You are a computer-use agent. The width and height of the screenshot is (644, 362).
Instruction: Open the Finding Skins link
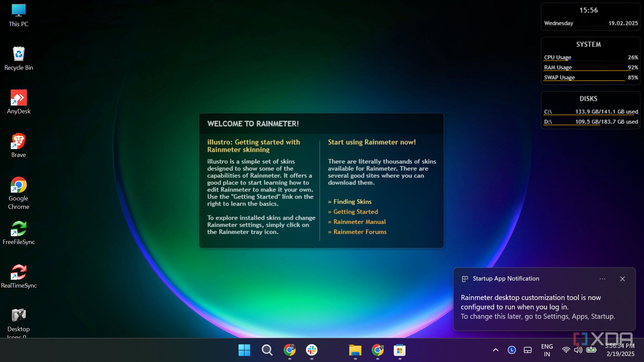[x=352, y=201]
